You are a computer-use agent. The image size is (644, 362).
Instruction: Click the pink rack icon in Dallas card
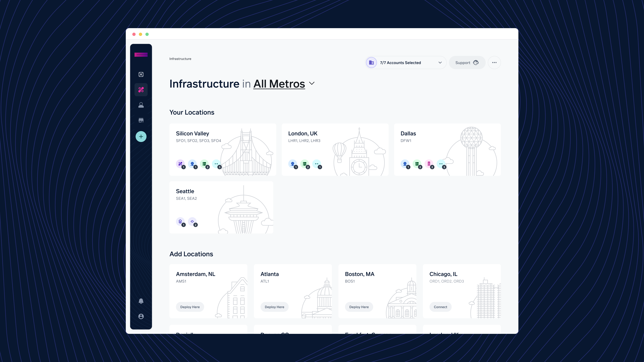click(x=429, y=164)
